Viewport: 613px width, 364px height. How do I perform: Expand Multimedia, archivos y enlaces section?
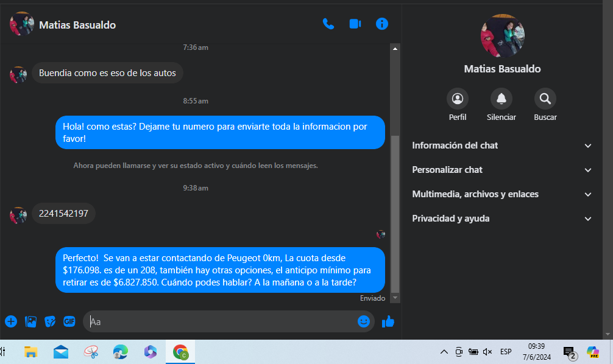(501, 194)
